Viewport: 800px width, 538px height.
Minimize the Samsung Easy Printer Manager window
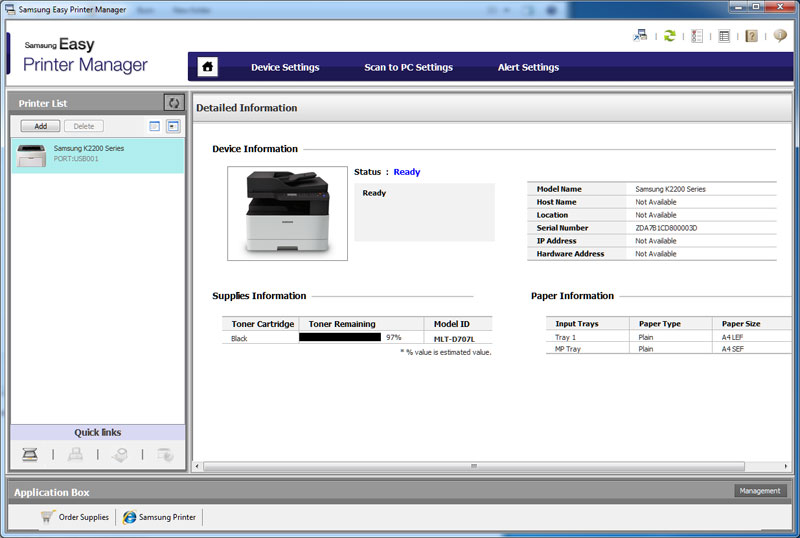pos(738,7)
